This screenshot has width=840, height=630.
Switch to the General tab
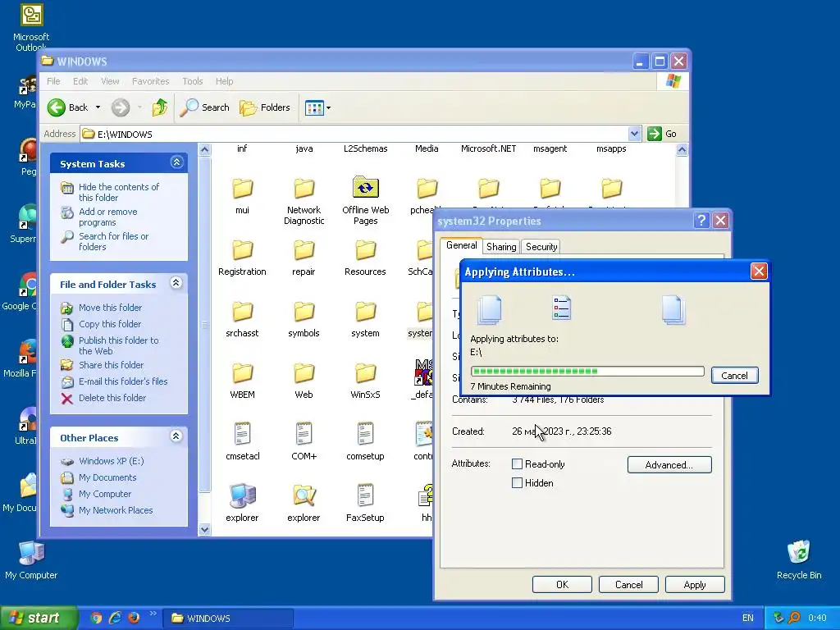click(461, 245)
